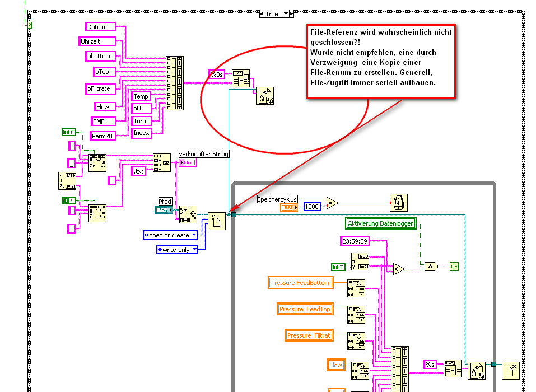The height and width of the screenshot is (392, 536).
Task: Click the pTop string constant
Action: (x=104, y=72)
